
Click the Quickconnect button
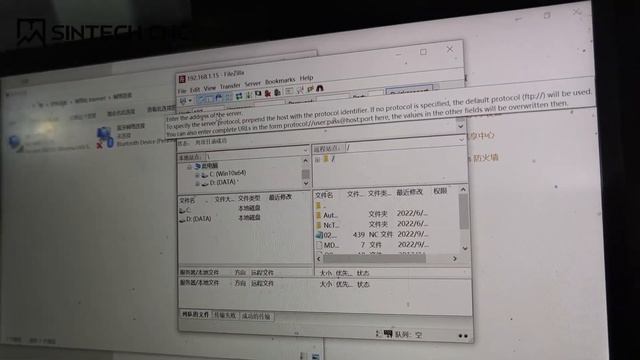tap(409, 90)
